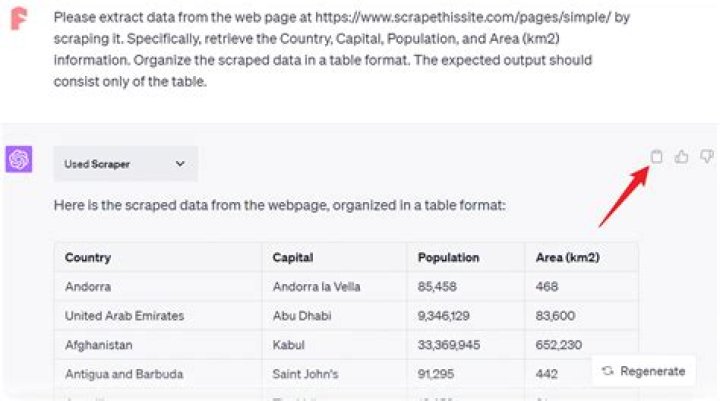Screen dimensions: 720x401
Task: Click the ChatGPT avatar icon
Action: [19, 159]
